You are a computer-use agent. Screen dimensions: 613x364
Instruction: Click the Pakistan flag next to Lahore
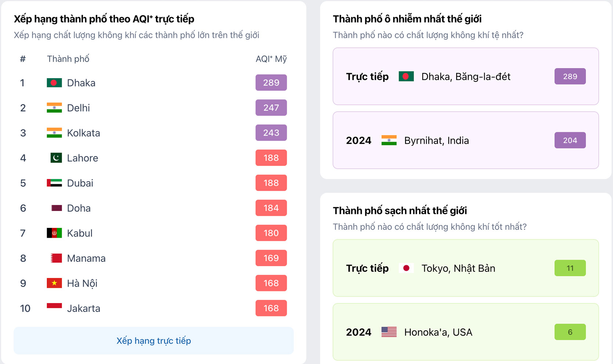[x=56, y=158]
